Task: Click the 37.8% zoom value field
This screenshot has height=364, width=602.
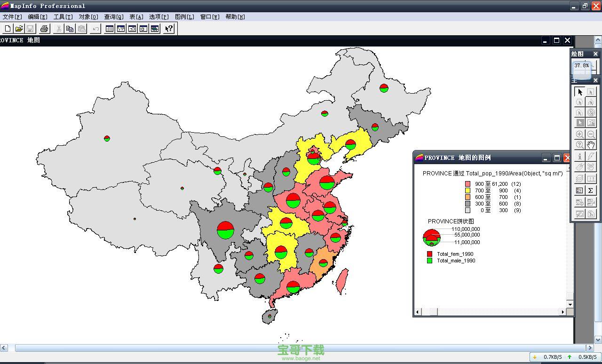Action: (581, 66)
